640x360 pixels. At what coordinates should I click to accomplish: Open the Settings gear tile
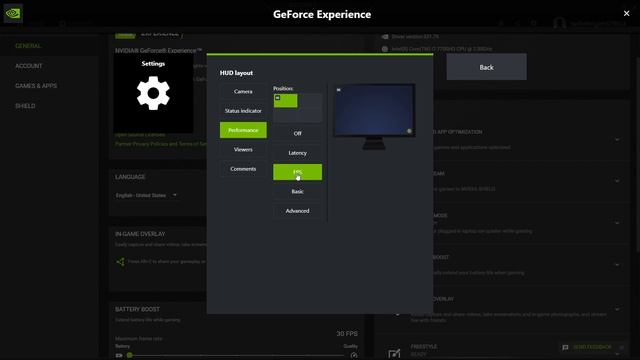pos(153,93)
